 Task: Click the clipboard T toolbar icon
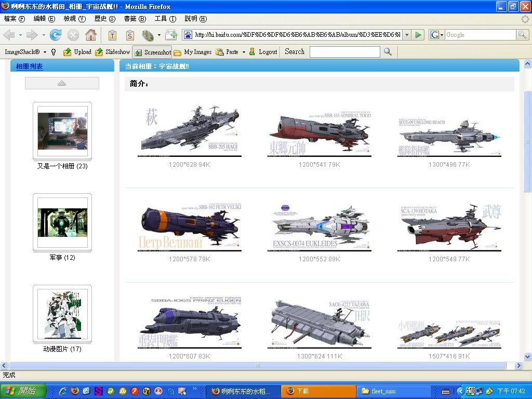(112, 35)
